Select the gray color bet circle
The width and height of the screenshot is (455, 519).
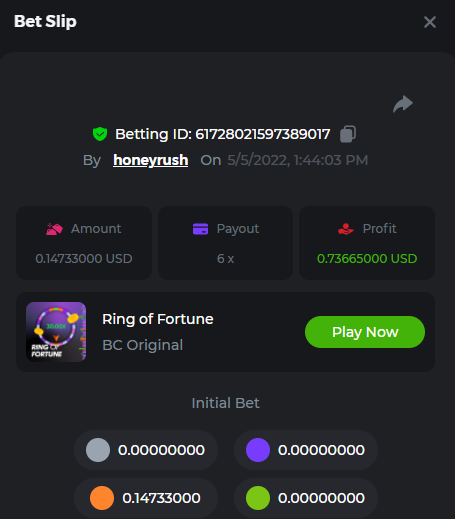(98, 450)
